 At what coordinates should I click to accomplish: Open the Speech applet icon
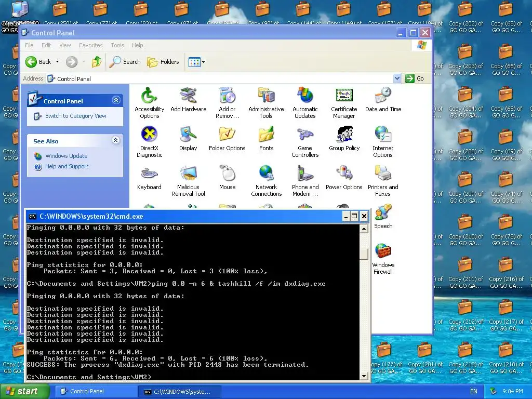383,217
